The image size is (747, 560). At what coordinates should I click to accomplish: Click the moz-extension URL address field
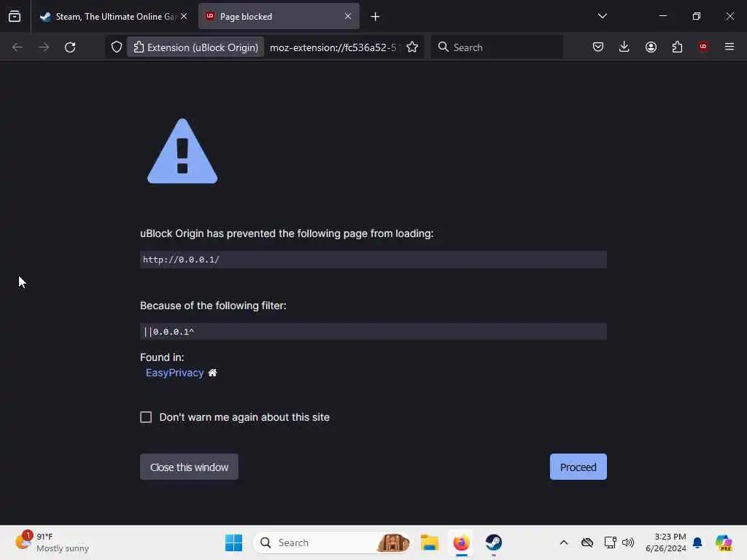pyautogui.click(x=333, y=47)
